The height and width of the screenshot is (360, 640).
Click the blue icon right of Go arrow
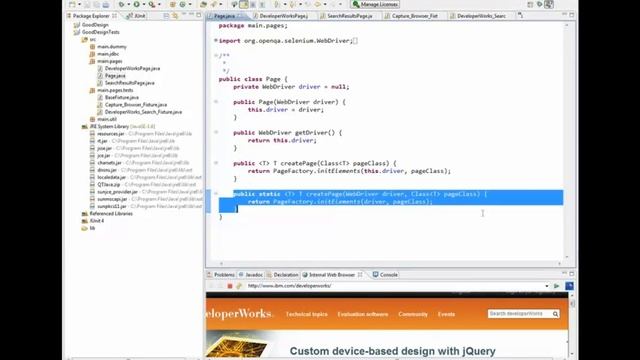pyautogui.click(x=569, y=286)
